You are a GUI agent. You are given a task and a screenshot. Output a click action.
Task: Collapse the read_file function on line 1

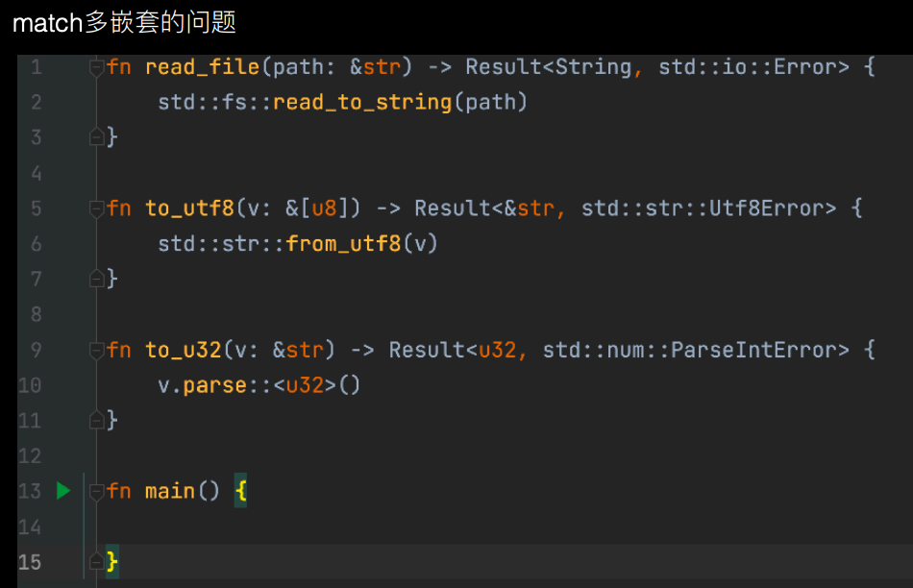point(96,67)
